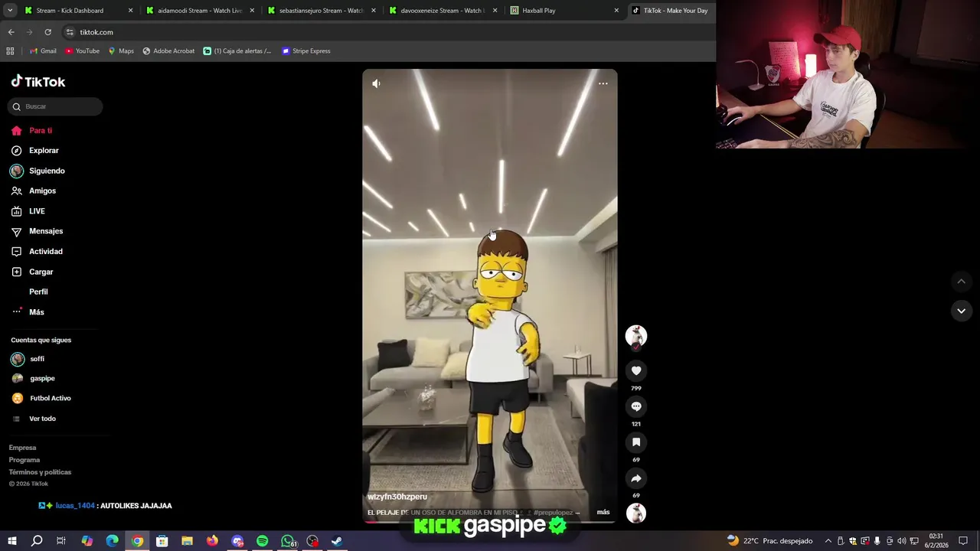The image size is (980, 551).
Task: Open the YouTube bookmark
Action: coord(82,51)
